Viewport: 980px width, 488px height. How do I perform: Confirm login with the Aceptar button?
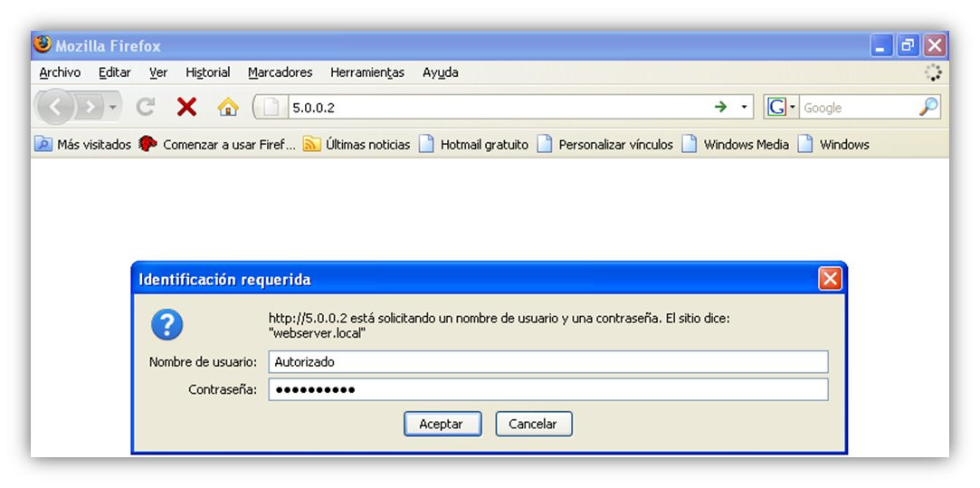[x=442, y=424]
